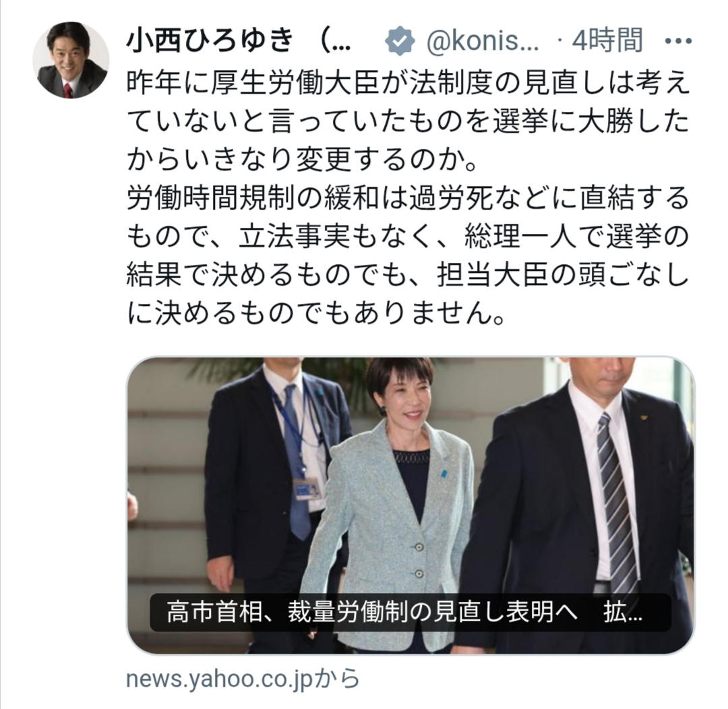This screenshot has width=728, height=709.
Task: Click the last tweet line に決めるものでもありません
Action: [315, 313]
